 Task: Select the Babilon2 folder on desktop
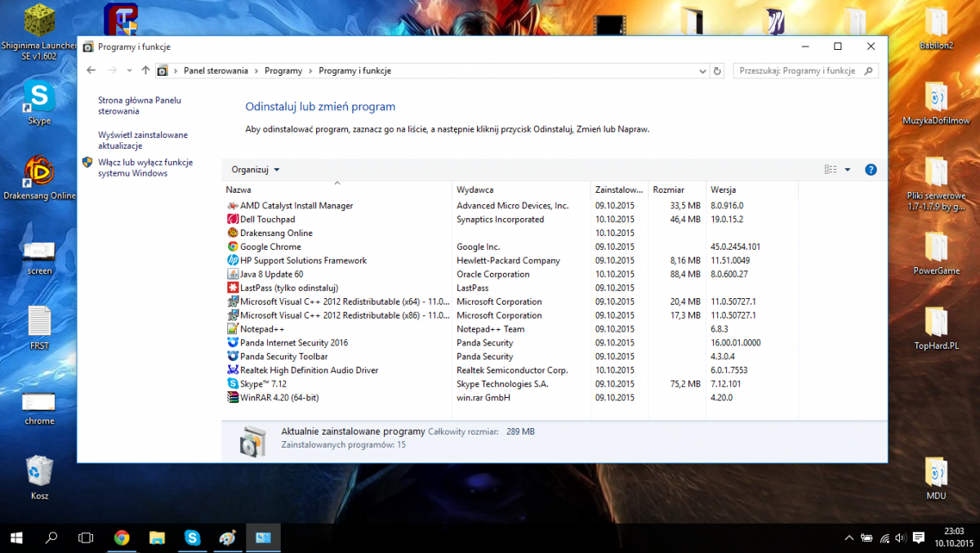pos(936,28)
